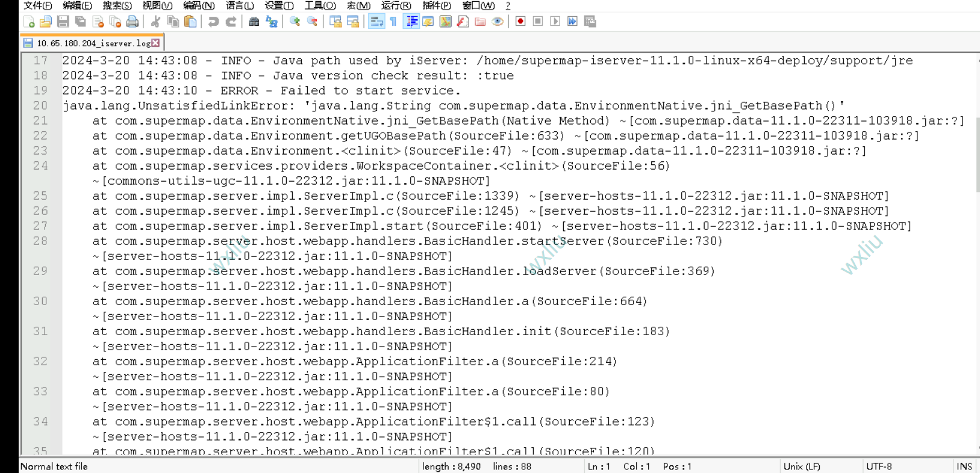
Task: Open the Folder as Workspace panel
Action: [480, 22]
